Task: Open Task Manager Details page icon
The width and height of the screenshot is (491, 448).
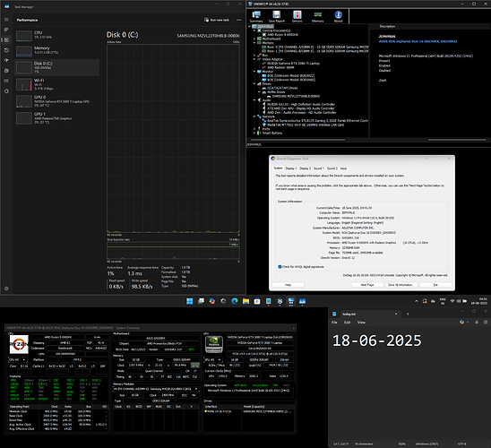Action: 6,81
